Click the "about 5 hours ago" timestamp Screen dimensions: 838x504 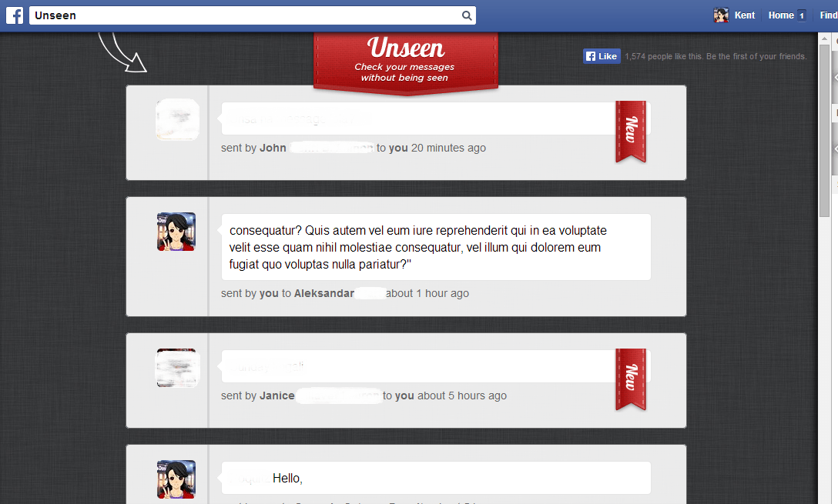(x=462, y=396)
